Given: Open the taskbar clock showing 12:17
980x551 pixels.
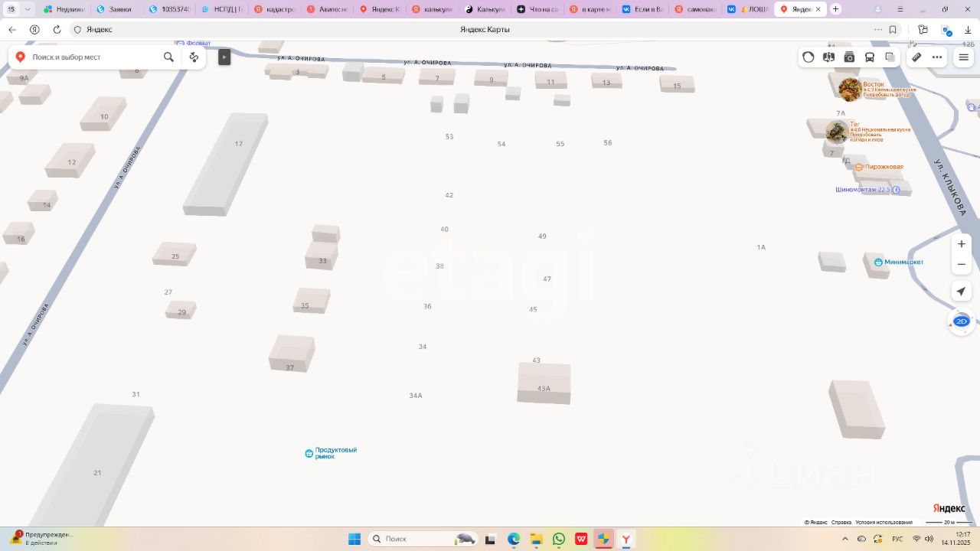Looking at the screenshot, I should pos(956,539).
